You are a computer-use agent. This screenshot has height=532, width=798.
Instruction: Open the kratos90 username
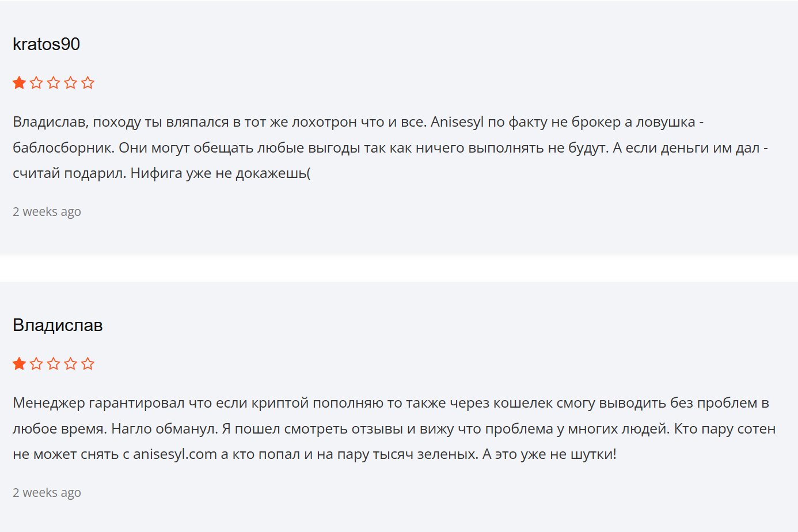tap(46, 44)
